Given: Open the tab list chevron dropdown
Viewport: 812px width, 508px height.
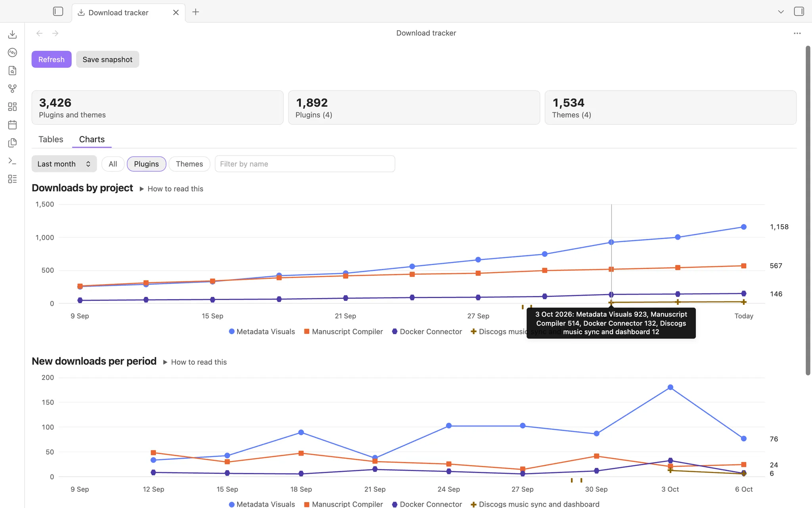Looking at the screenshot, I should coord(781,12).
